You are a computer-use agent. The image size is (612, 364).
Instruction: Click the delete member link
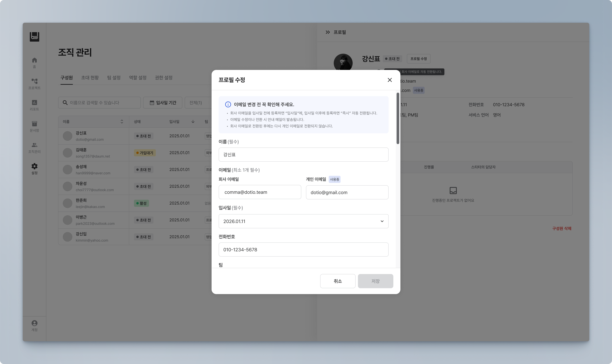click(562, 228)
